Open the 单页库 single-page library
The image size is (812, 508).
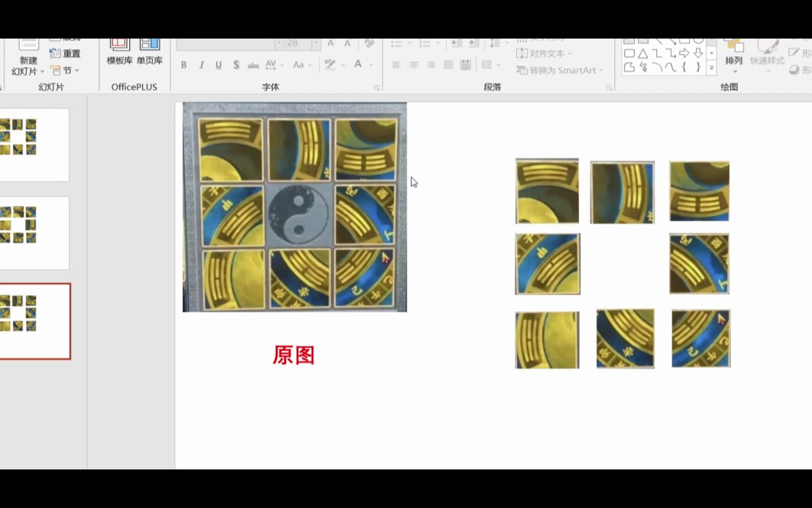149,53
